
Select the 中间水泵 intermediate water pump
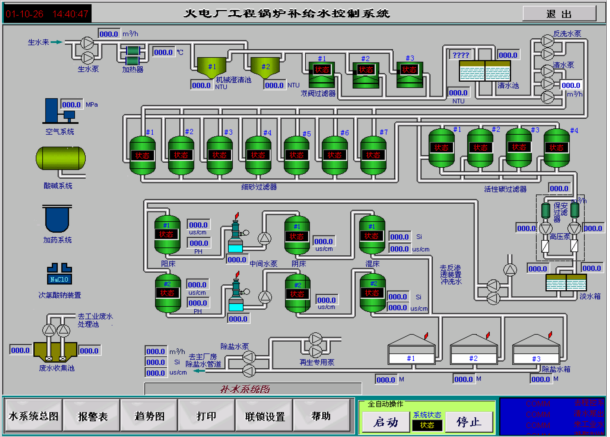[x=264, y=236]
